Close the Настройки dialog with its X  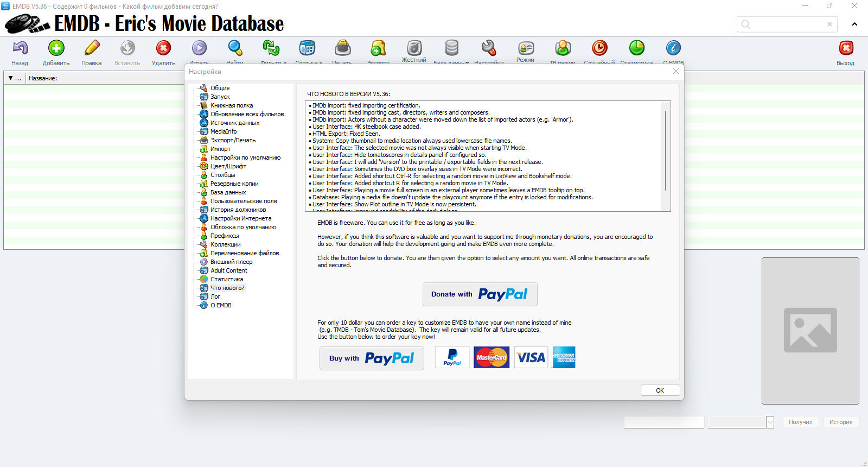pos(676,71)
